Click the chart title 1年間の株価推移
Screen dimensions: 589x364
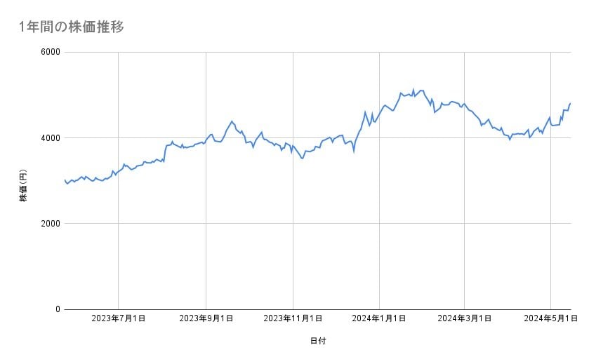[x=72, y=27]
